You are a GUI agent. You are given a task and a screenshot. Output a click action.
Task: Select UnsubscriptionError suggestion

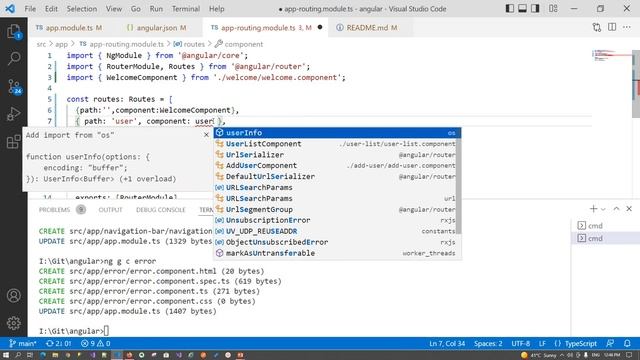(335, 220)
